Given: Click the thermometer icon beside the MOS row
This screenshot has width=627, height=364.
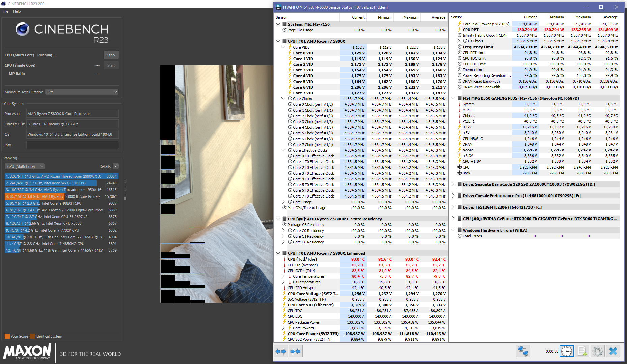Looking at the screenshot, I should tap(459, 110).
